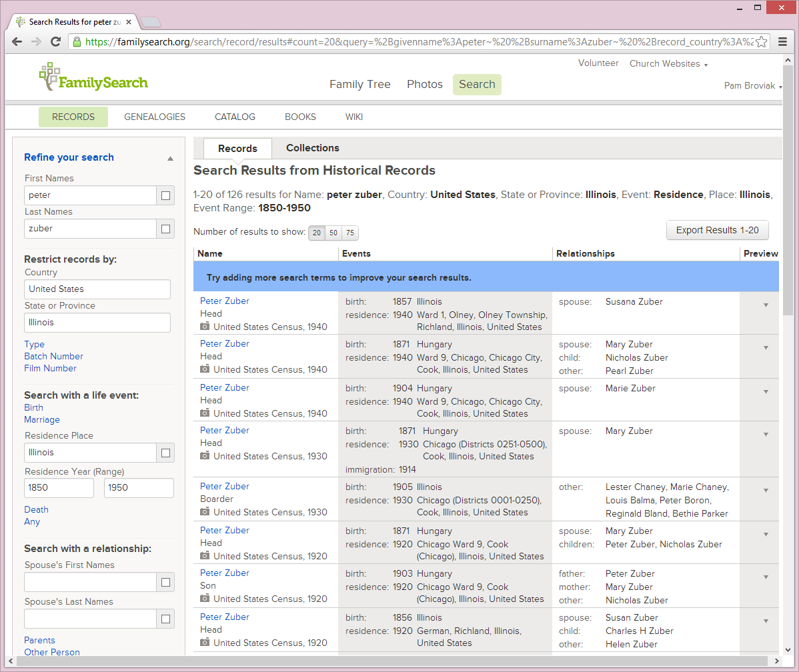Click the Volunteer link
Image resolution: width=799 pixels, height=672 pixels.
pyautogui.click(x=598, y=63)
